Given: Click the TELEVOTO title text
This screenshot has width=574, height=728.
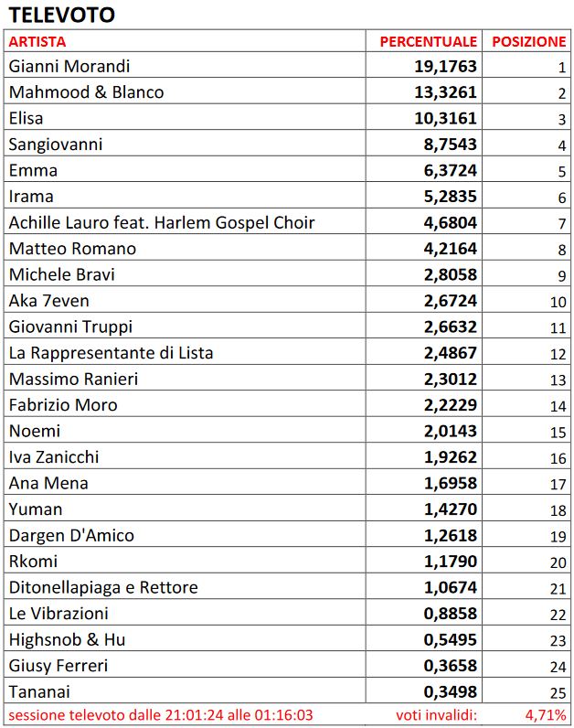Looking at the screenshot, I should pyautogui.click(x=62, y=15).
